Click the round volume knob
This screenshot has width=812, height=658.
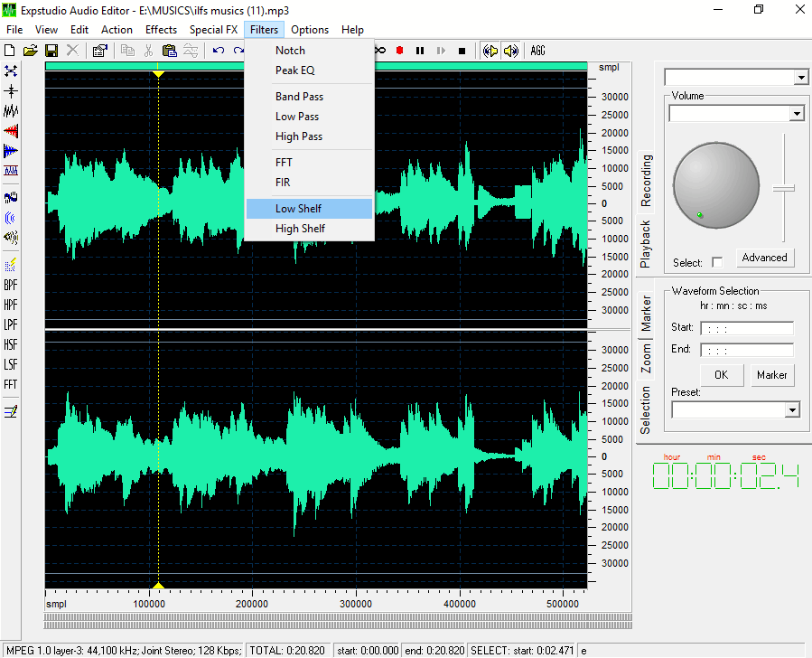pos(716,185)
